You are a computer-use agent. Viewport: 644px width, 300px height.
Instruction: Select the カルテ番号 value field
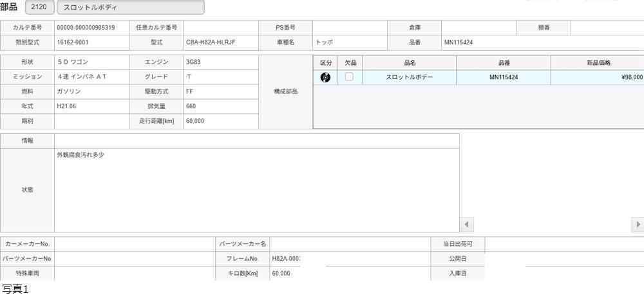point(91,28)
